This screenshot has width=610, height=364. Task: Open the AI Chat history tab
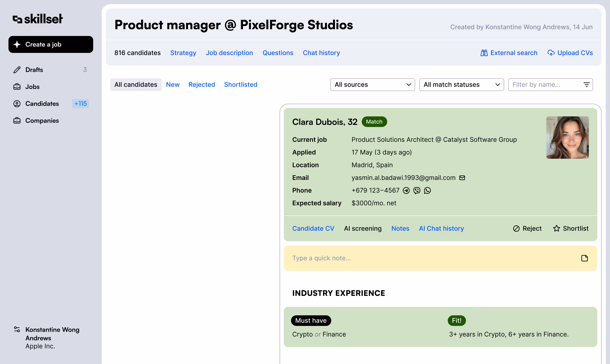[x=441, y=228]
